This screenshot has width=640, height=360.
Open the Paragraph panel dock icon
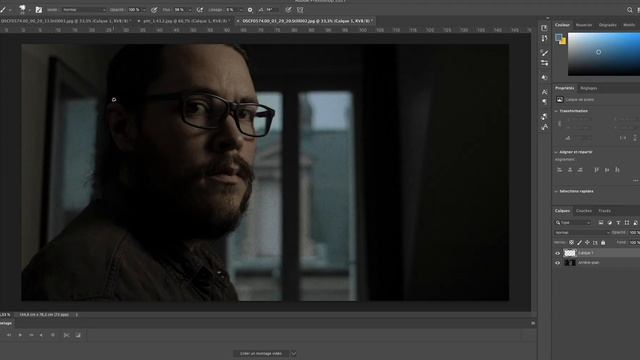(x=544, y=102)
